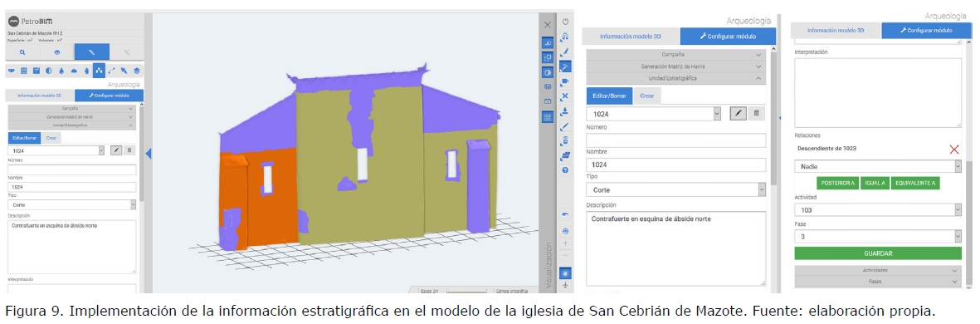Open the Crear tab

tap(647, 96)
